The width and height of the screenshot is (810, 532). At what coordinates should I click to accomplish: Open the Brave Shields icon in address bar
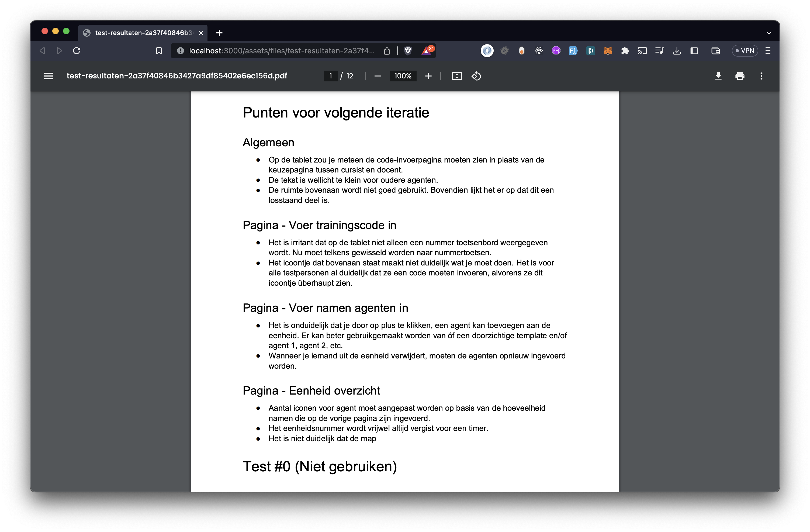pyautogui.click(x=408, y=50)
